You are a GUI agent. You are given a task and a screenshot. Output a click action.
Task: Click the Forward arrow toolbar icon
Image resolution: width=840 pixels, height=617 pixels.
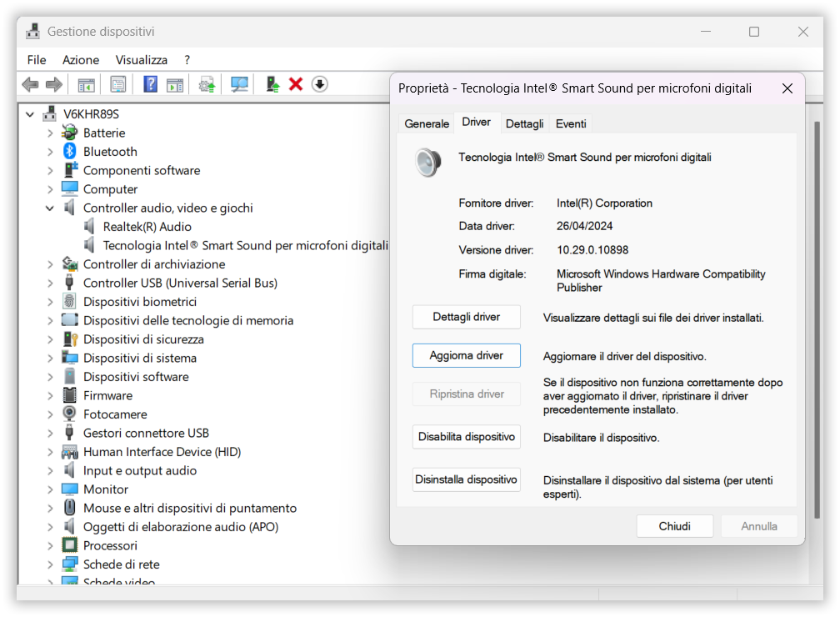coord(54,84)
